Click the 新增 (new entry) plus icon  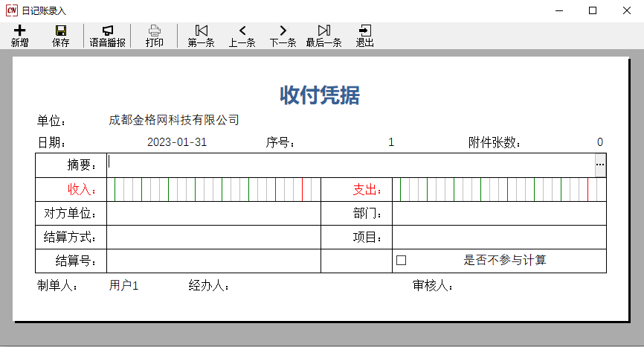[20, 31]
